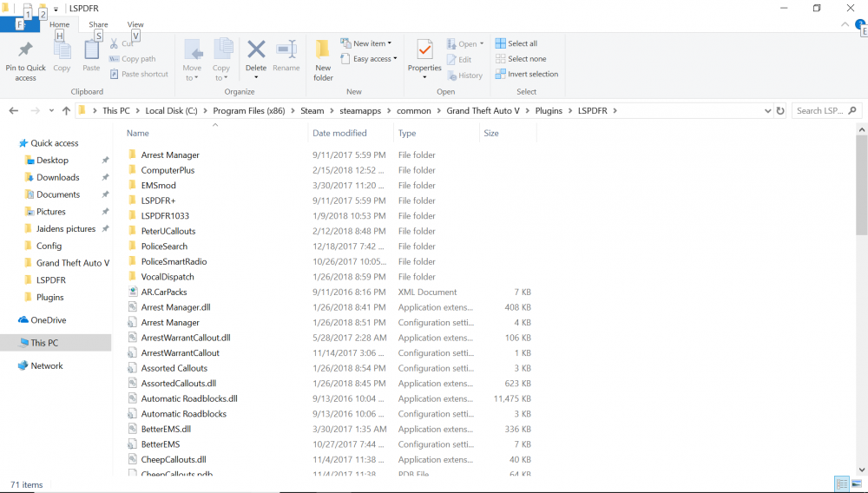Click the Open dropdown in ribbon
868x493 pixels.
pyautogui.click(x=465, y=43)
